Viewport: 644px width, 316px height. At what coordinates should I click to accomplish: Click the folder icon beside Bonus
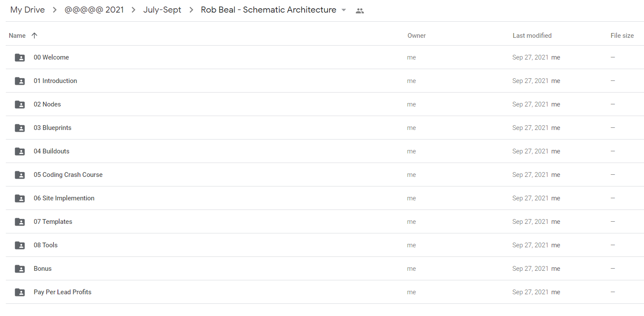20,269
